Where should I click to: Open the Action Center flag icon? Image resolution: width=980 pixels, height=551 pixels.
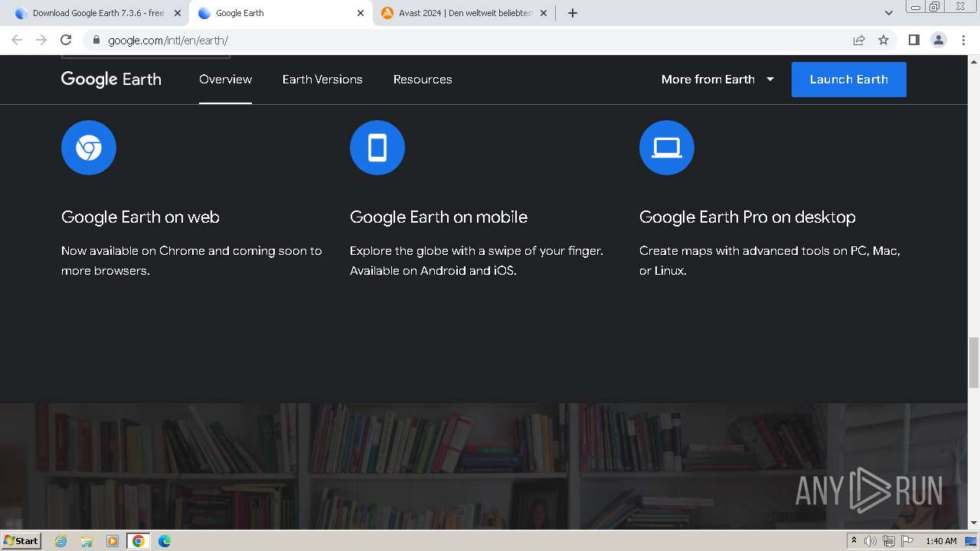pyautogui.click(x=907, y=541)
